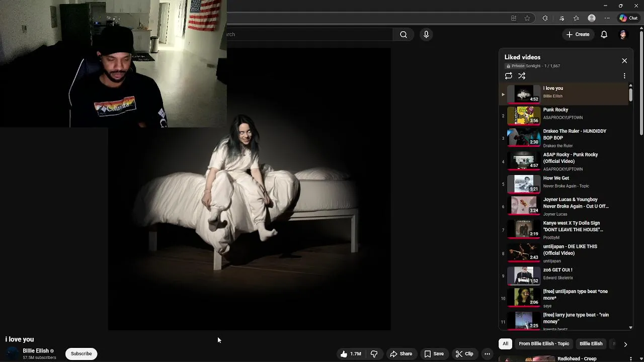Viewport: 644px width, 362px height.
Task: Activate voice search microphone
Action: (x=426, y=34)
